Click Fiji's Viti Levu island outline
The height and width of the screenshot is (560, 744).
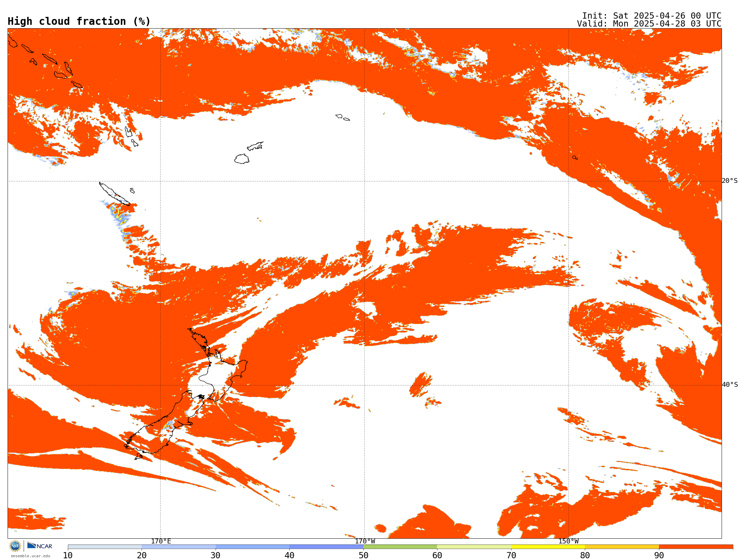point(242,159)
